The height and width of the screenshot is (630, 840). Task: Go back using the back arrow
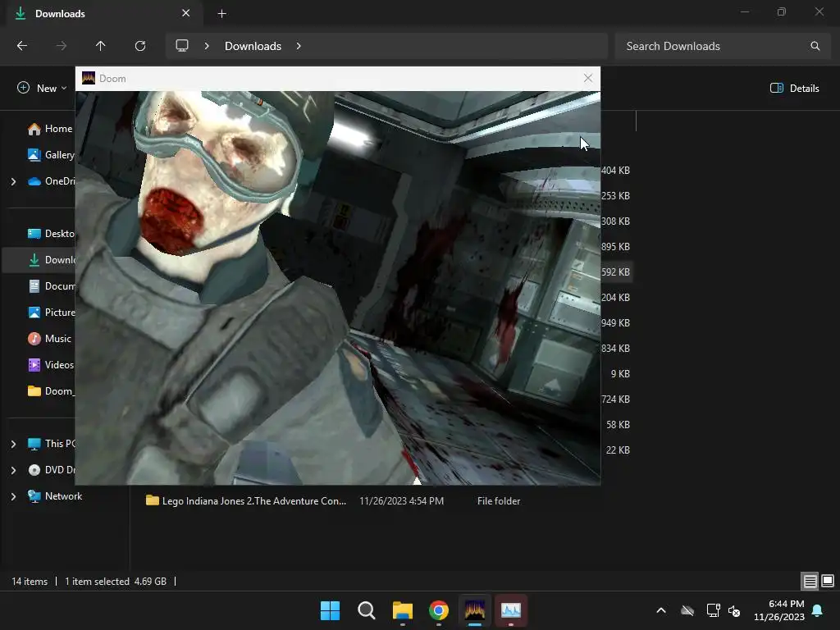click(x=22, y=46)
